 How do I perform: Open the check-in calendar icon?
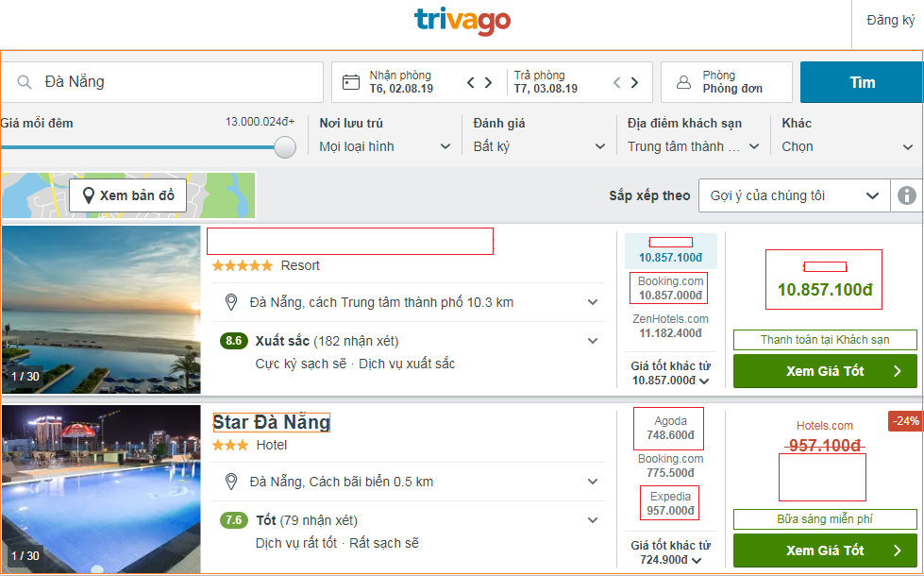tap(350, 82)
